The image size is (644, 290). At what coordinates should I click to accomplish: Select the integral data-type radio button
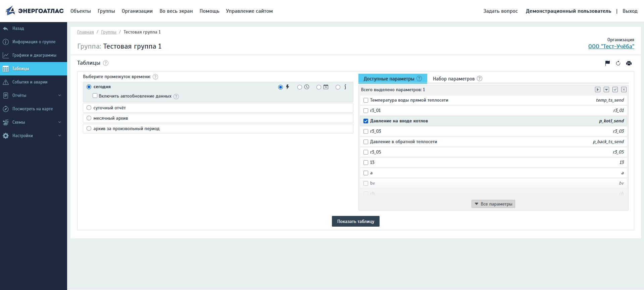click(338, 87)
